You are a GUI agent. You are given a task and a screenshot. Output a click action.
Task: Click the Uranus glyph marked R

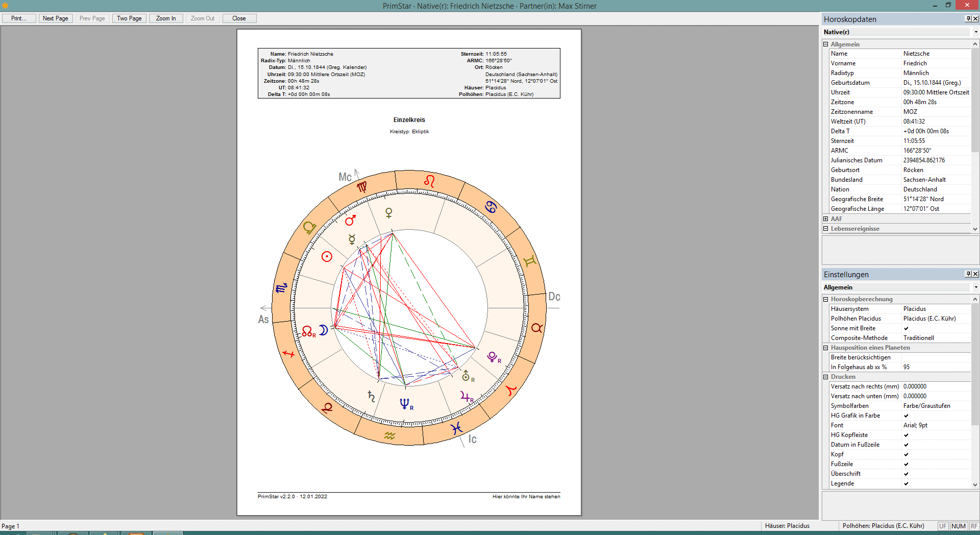coord(468,376)
